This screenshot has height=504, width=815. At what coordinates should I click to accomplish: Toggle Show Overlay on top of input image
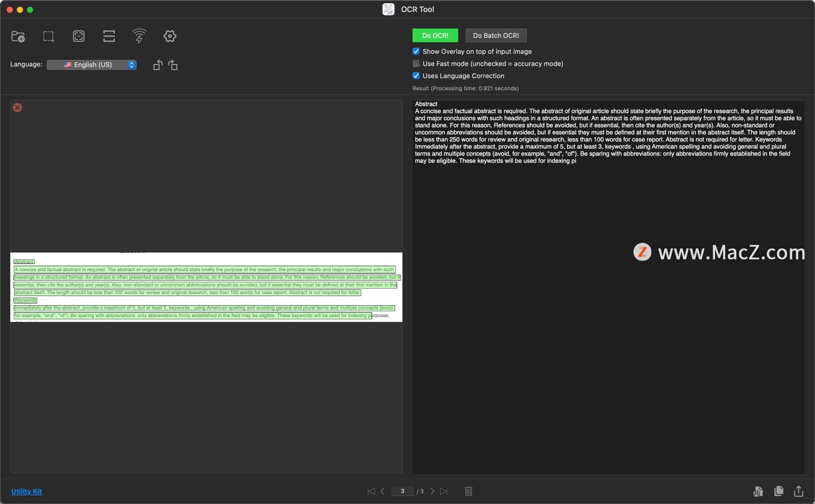pos(416,51)
